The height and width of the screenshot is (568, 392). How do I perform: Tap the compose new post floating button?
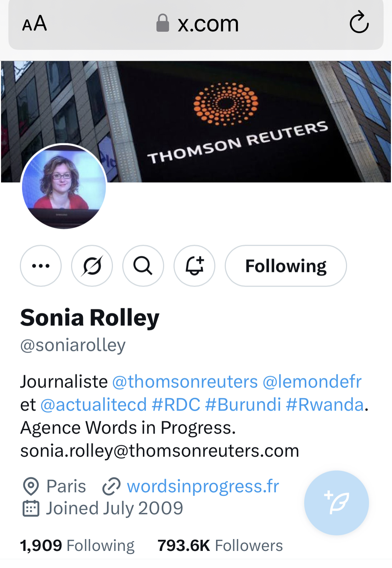click(x=336, y=503)
